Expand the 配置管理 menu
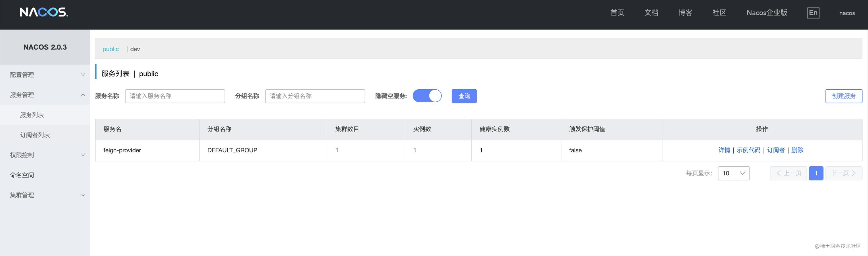868x256 pixels. coord(45,74)
